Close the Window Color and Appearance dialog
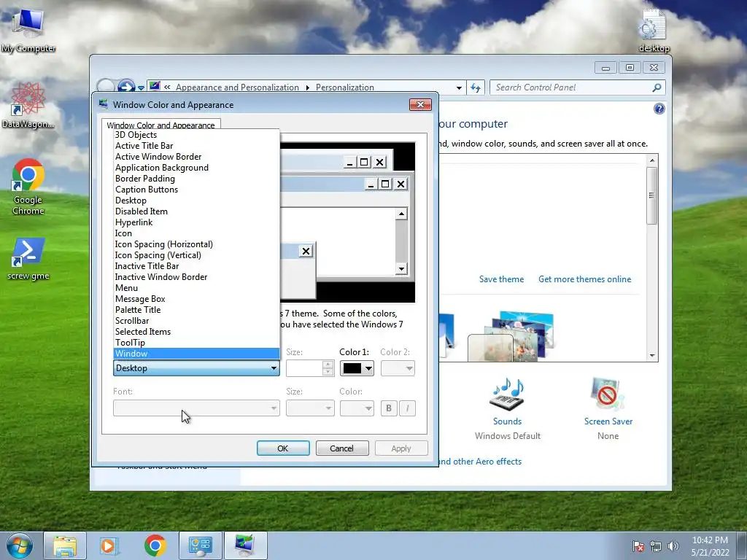This screenshot has width=747, height=560. tap(420, 105)
